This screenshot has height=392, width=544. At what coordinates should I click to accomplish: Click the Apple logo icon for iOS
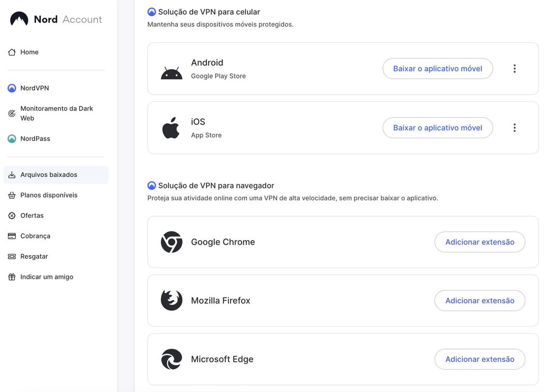(x=171, y=127)
